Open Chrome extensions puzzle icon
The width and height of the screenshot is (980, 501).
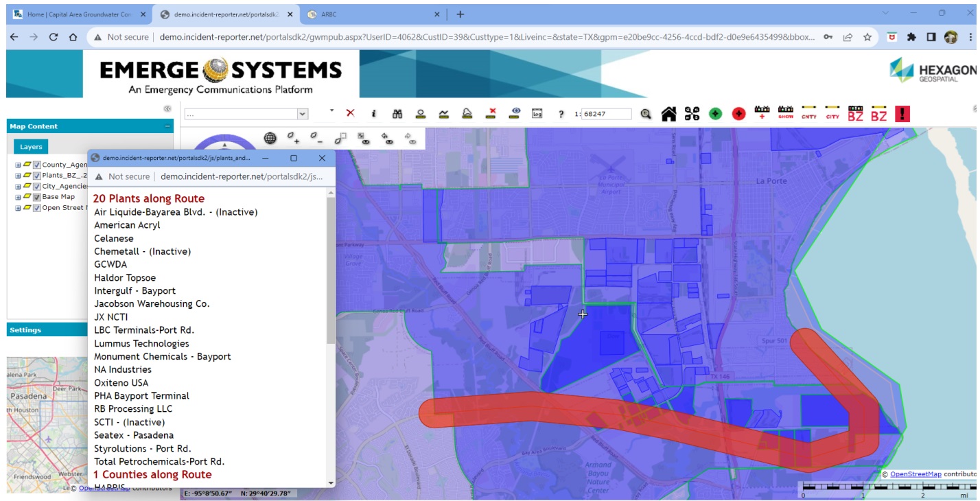tap(911, 37)
